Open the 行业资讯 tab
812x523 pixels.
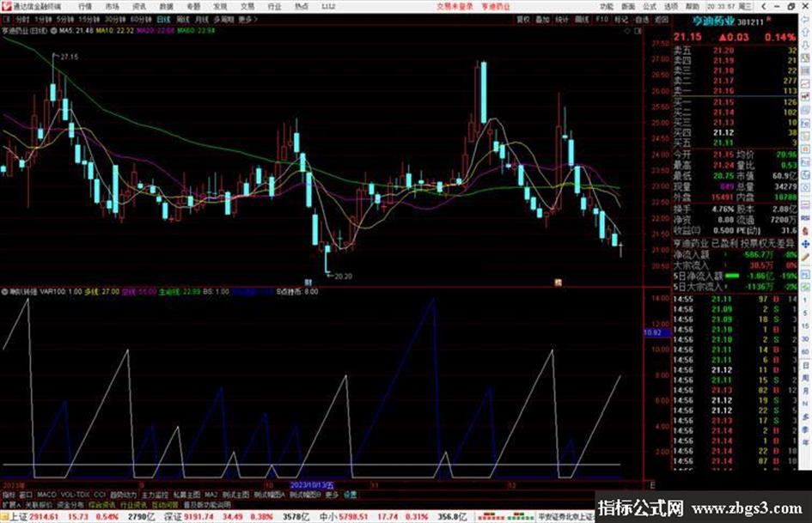135,504
